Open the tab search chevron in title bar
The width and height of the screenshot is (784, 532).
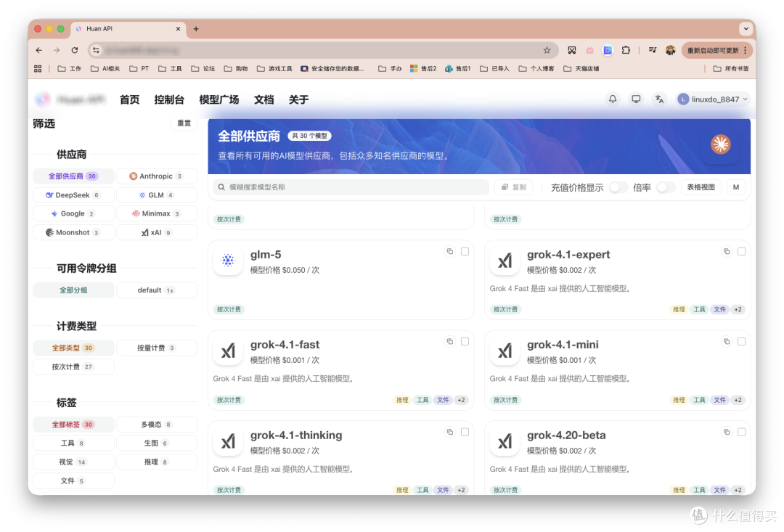746,29
